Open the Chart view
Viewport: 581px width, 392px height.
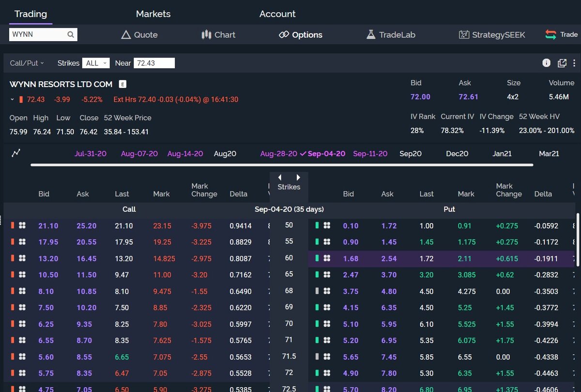[218, 35]
